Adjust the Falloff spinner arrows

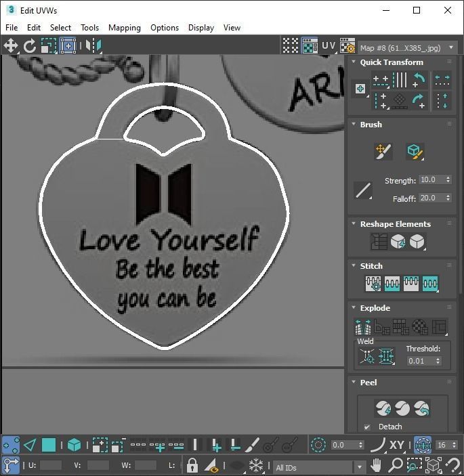coord(448,198)
